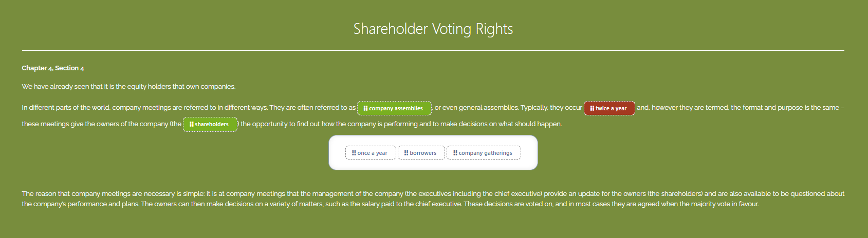
Task: Click the grip handle on company gatherings option
Action: 455,153
